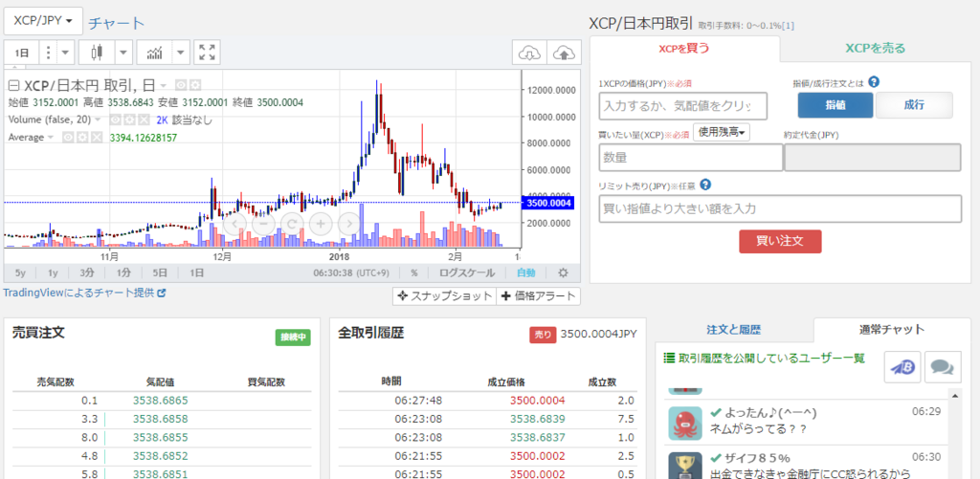
Task: Click the load chart layout cloud icon
Action: click(529, 53)
